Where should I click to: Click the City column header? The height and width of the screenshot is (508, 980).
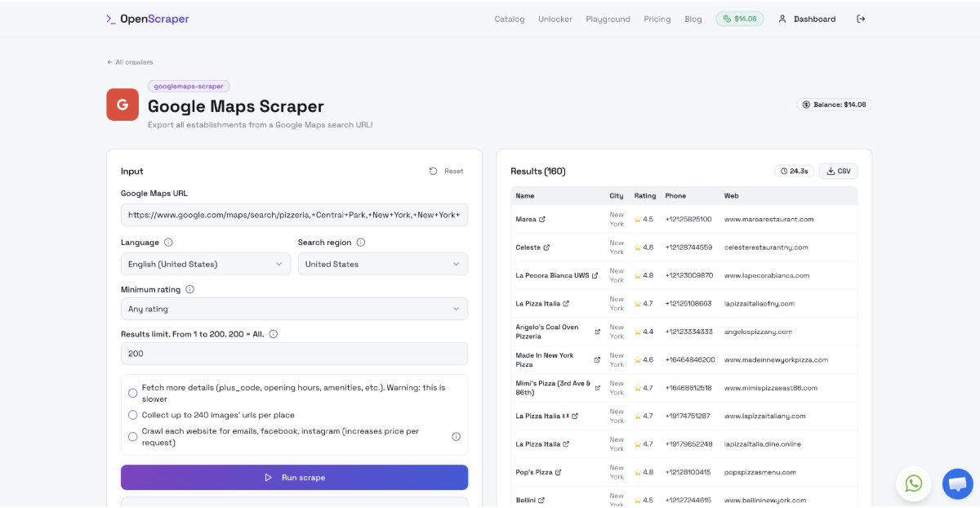point(617,196)
